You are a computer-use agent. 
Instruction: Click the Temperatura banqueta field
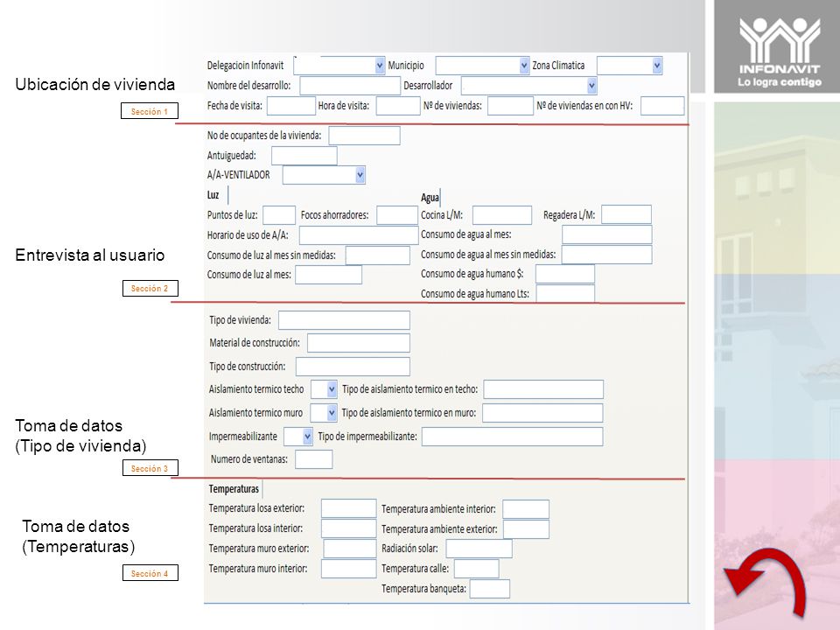[x=490, y=589]
